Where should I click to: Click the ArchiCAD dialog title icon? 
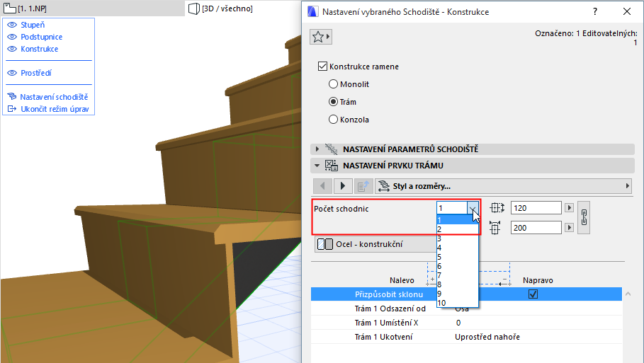pyautogui.click(x=313, y=11)
